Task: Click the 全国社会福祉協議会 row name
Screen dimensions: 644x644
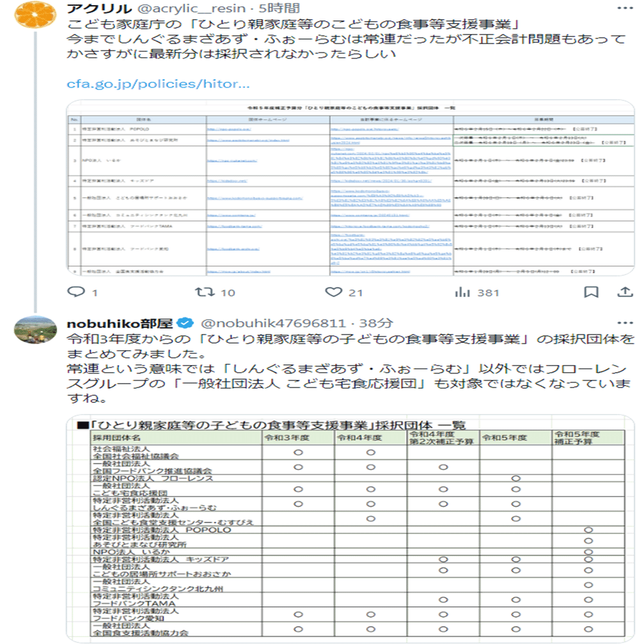Action: tap(136, 457)
